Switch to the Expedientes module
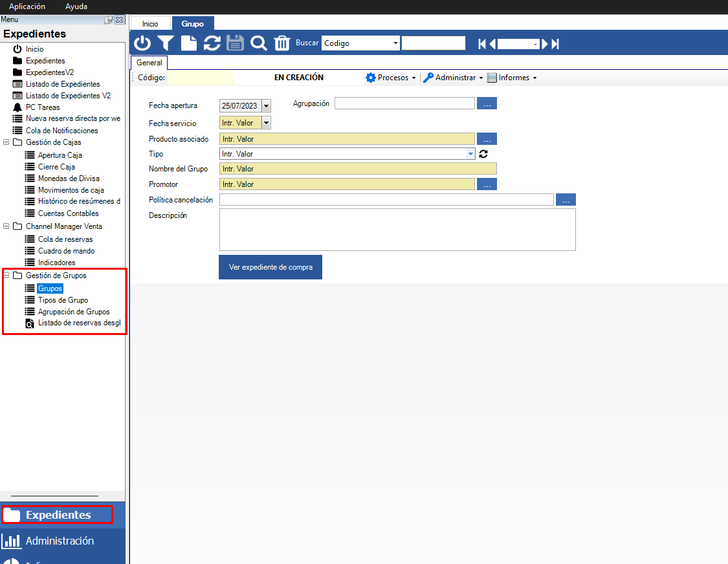This screenshot has height=564, width=728. pyautogui.click(x=57, y=515)
